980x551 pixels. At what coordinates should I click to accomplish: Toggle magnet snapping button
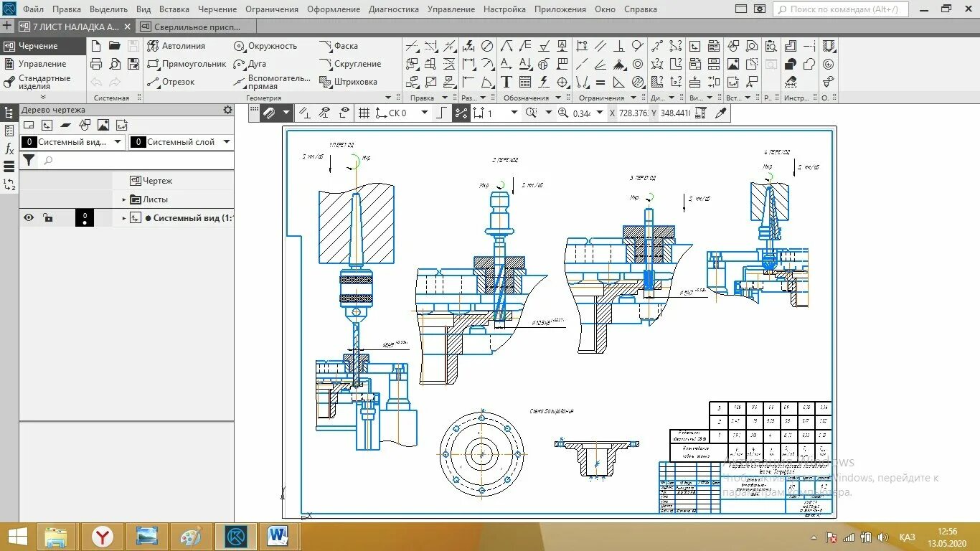[269, 113]
